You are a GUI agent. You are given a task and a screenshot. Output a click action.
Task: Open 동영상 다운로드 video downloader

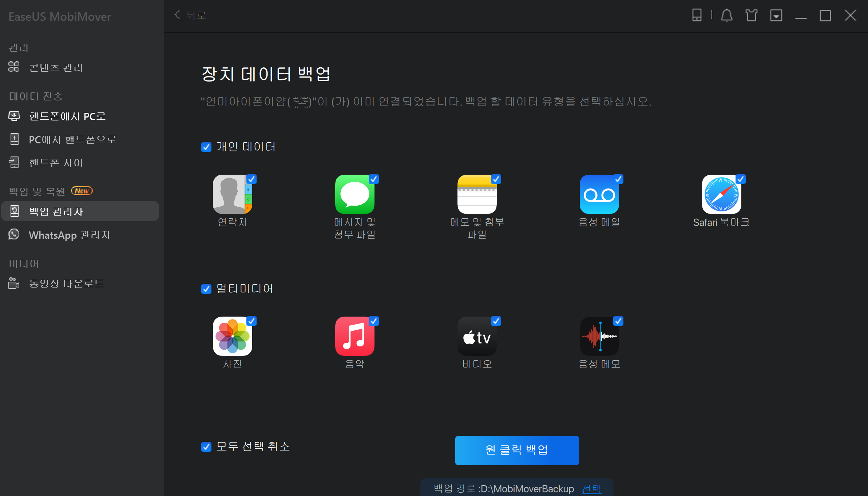[67, 283]
